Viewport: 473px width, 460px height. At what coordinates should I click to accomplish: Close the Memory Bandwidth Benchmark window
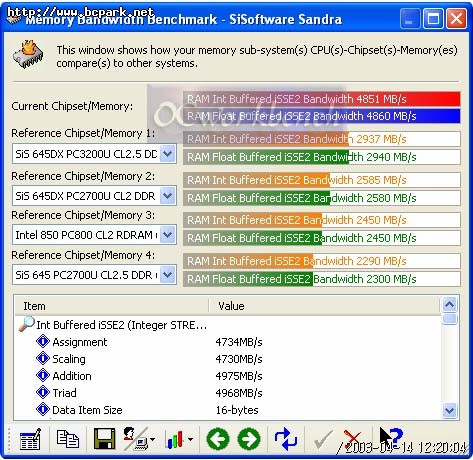tap(456, 18)
